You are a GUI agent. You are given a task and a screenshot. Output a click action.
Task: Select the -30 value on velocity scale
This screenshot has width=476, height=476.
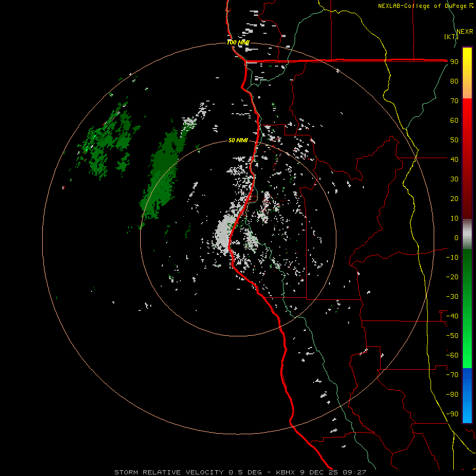452,297
